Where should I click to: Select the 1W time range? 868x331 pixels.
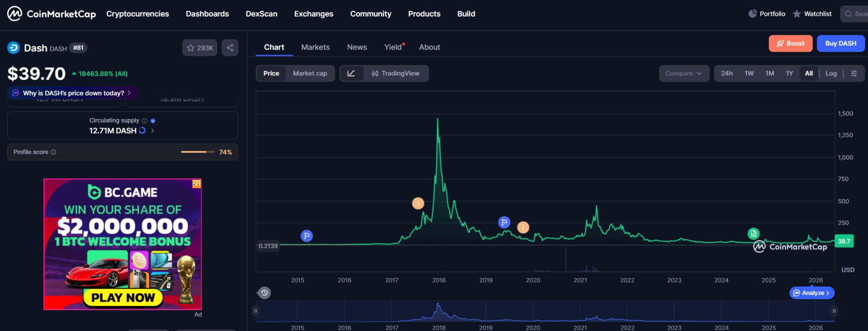click(x=749, y=73)
